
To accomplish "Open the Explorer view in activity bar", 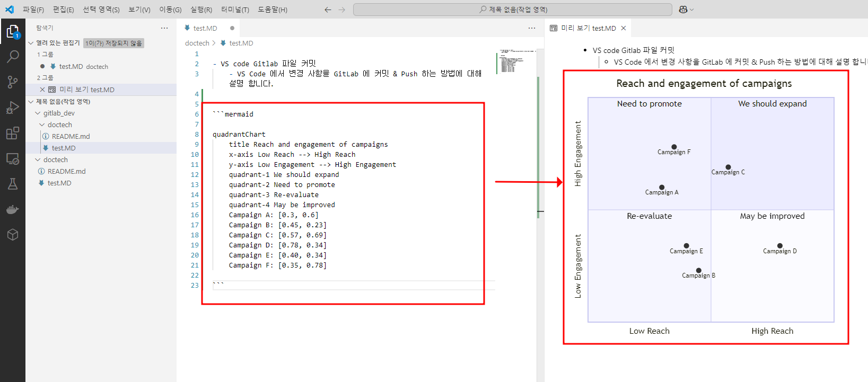I will [13, 32].
